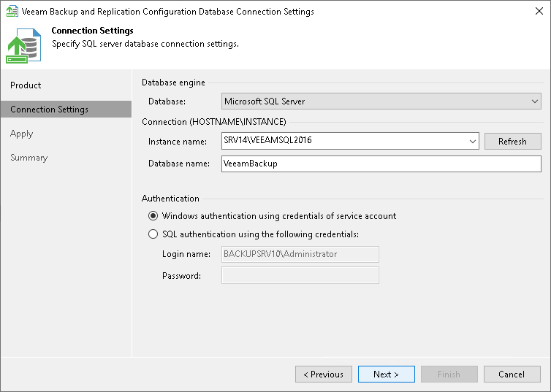The height and width of the screenshot is (392, 551).
Task: Go to the Product wizard step
Action: click(x=26, y=85)
